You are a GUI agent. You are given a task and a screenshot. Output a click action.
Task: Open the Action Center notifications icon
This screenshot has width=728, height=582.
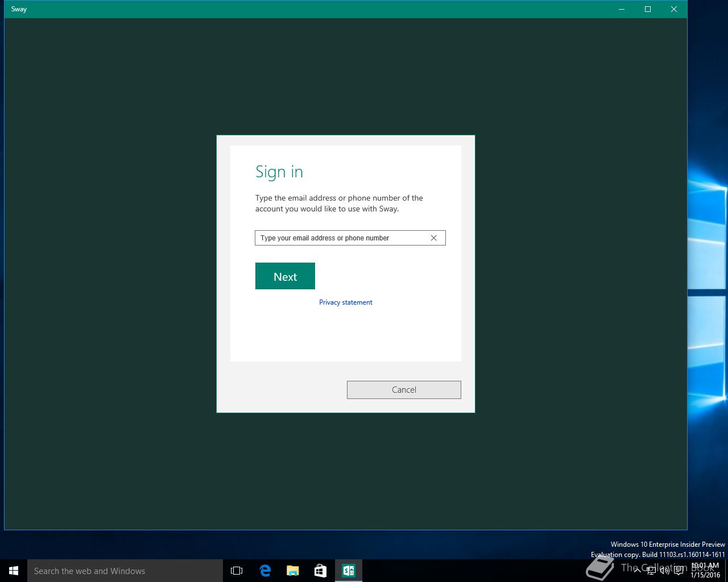pos(679,571)
